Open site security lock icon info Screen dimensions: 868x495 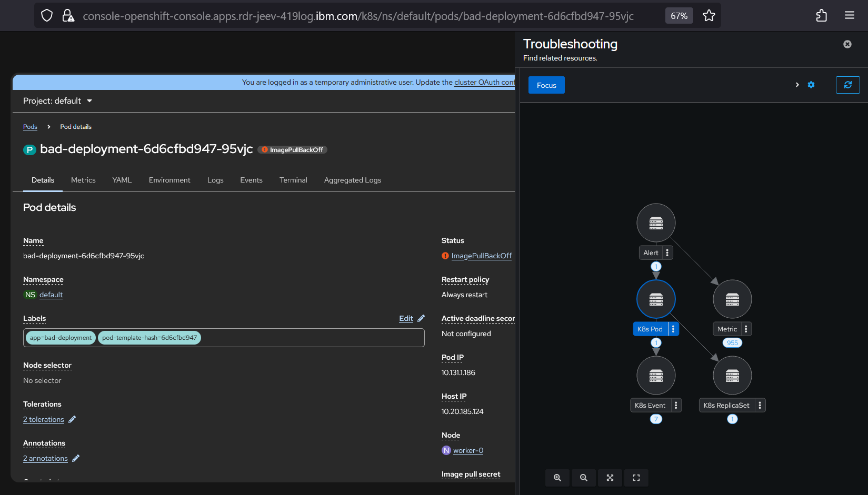[x=68, y=16]
